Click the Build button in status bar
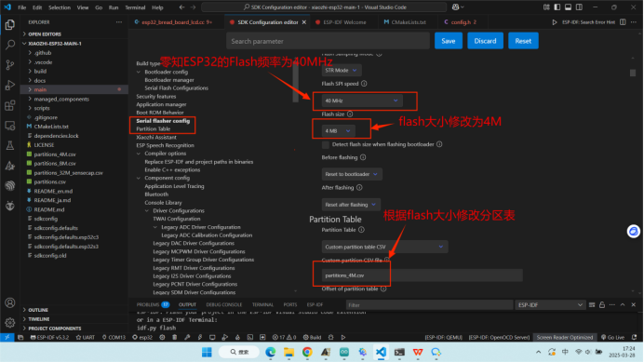 click(x=312, y=338)
